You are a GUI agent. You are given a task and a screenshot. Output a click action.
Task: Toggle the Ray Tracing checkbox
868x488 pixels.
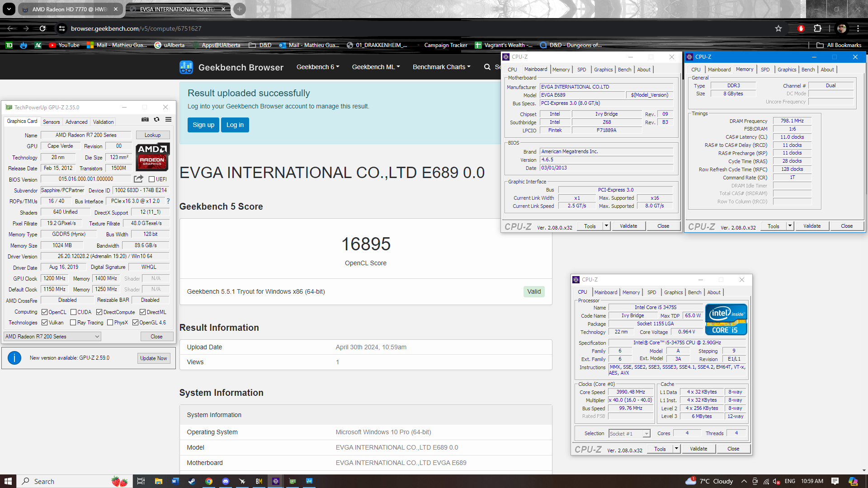pyautogui.click(x=73, y=323)
